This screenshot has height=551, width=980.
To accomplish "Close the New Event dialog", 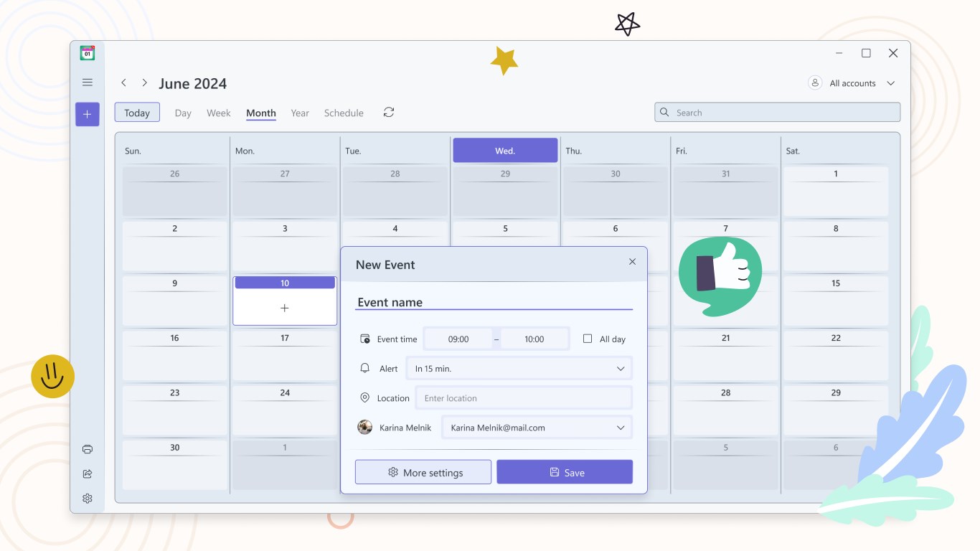I will pyautogui.click(x=632, y=262).
